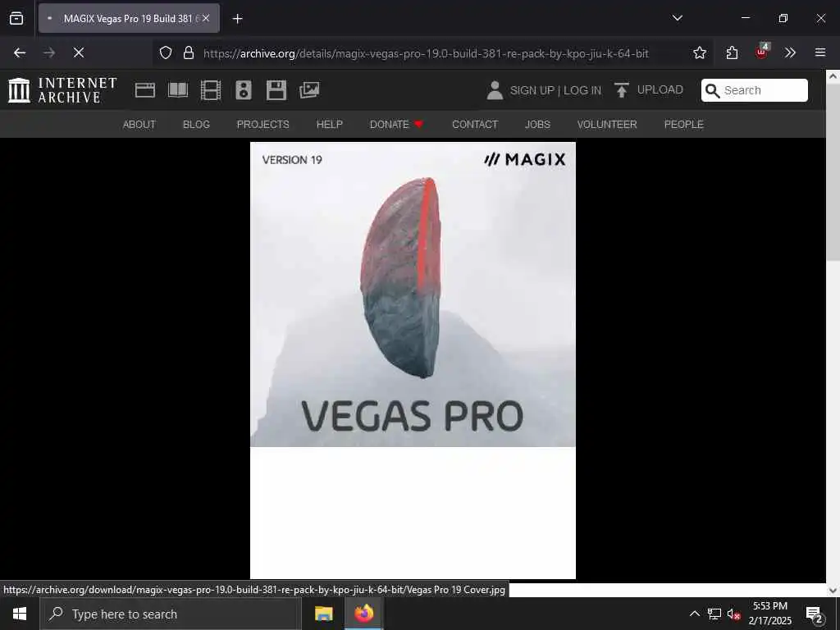This screenshot has height=630, width=840.
Task: Open Firefox View tab icon
Action: [x=16, y=18]
